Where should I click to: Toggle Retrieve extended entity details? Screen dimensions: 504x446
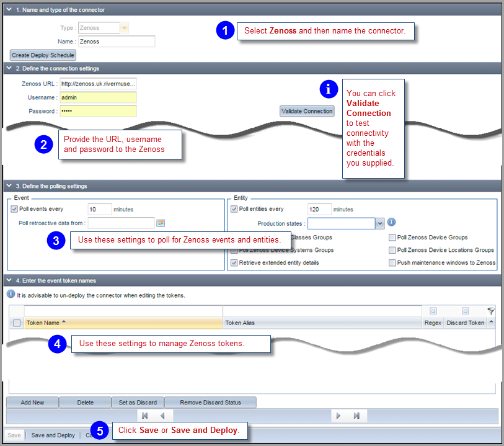tap(234, 263)
